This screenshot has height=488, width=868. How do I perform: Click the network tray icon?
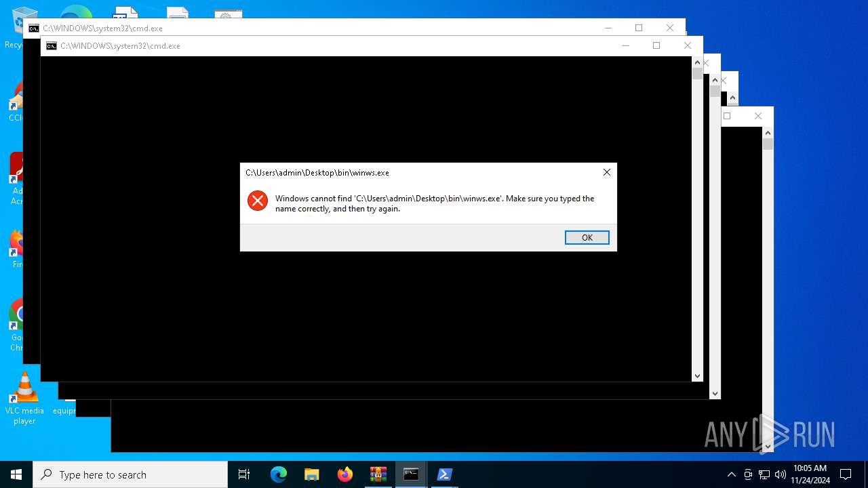pos(764,474)
